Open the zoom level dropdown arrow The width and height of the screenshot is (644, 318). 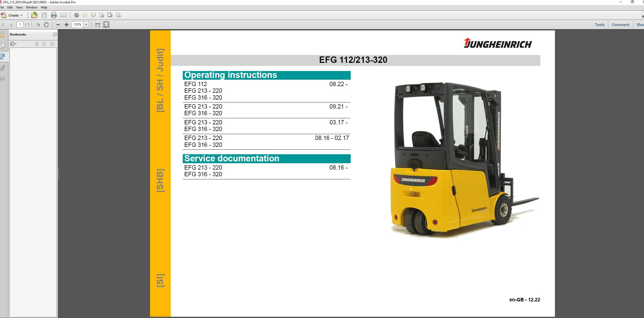86,25
